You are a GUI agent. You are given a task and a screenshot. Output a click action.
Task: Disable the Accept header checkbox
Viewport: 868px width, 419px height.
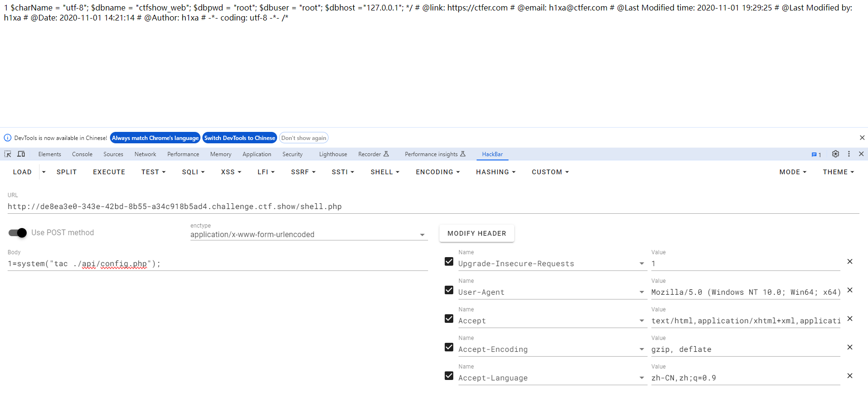pyautogui.click(x=449, y=319)
